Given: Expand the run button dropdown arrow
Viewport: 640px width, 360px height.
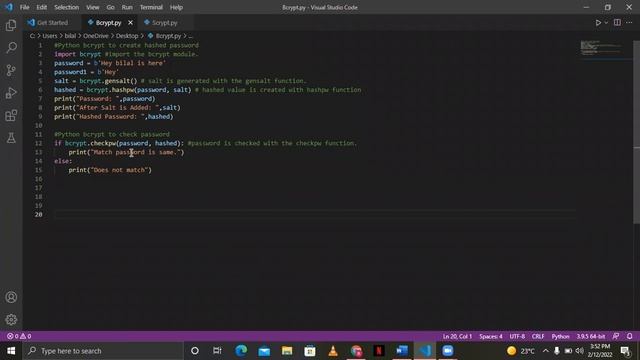Looking at the screenshot, I should [606, 23].
